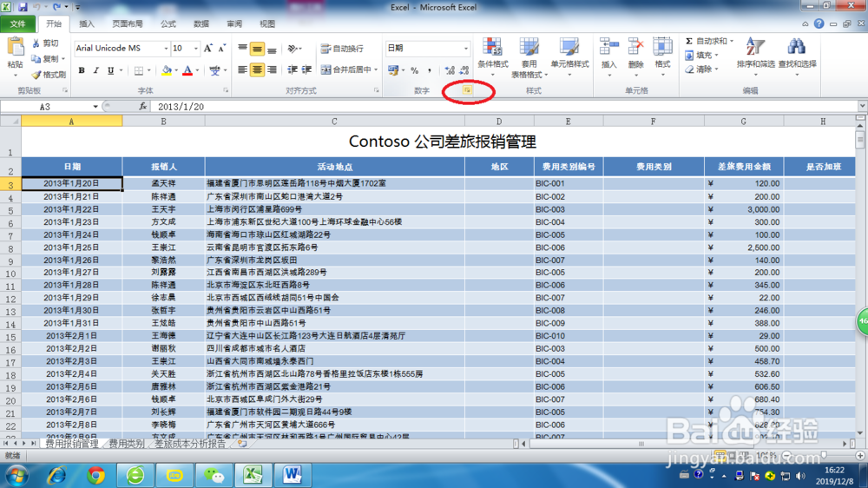Image resolution: width=868 pixels, height=488 pixels.
Task: Click the decrease indent icon
Action: click(x=293, y=69)
